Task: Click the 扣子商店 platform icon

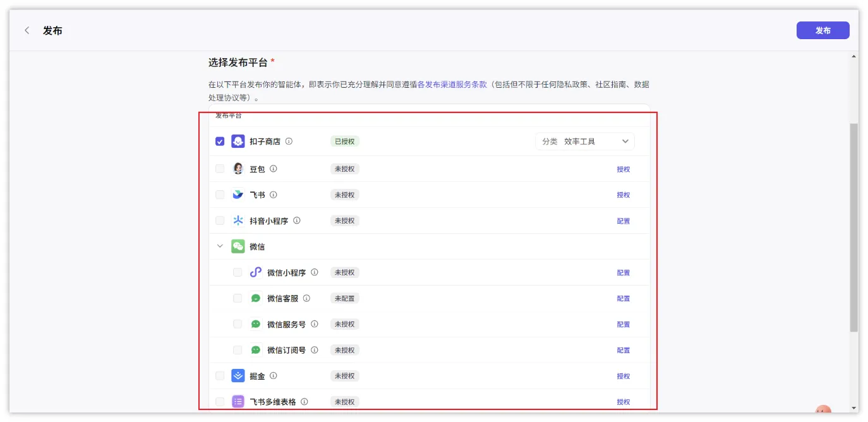Action: click(238, 142)
